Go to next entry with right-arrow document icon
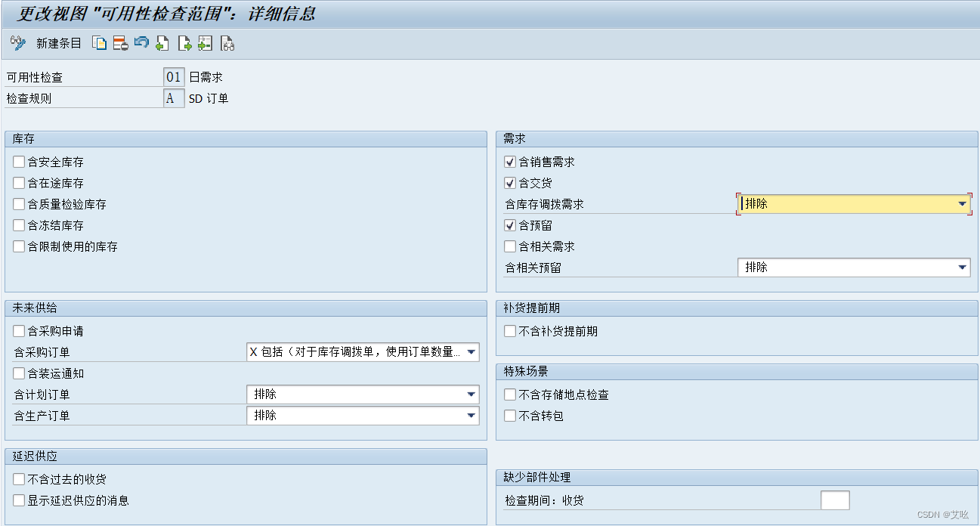 tap(183, 43)
